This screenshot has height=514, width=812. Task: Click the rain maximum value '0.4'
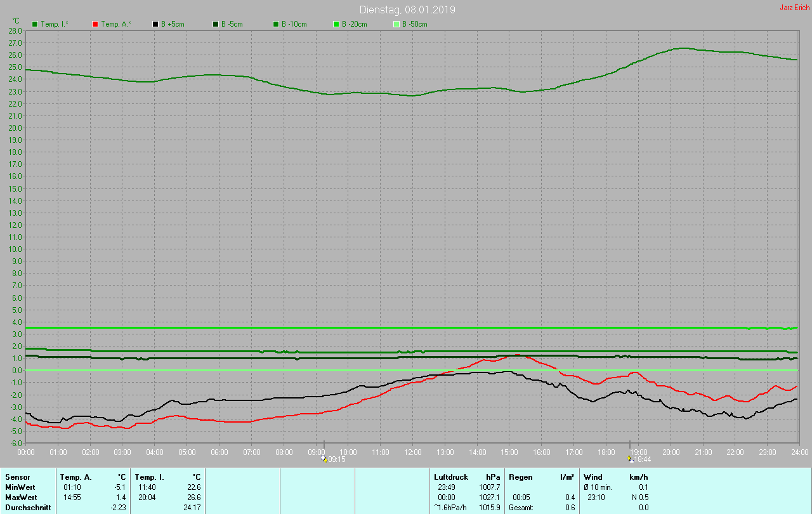570,497
